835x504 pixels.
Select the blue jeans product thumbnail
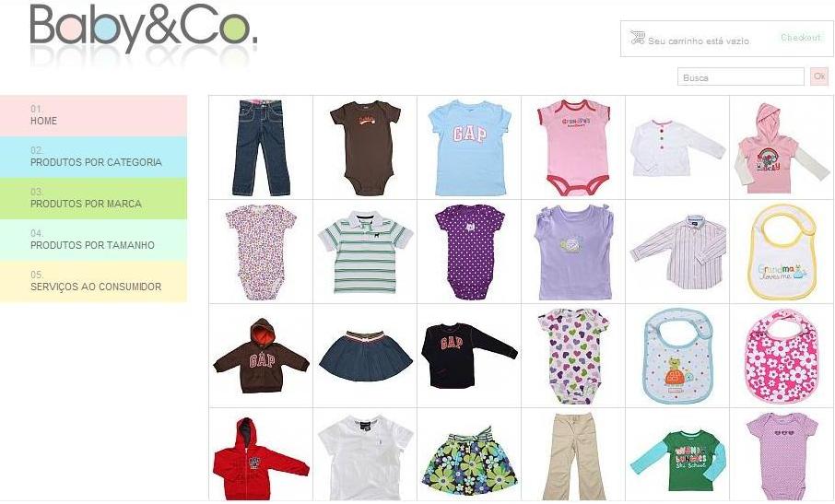[x=261, y=147]
